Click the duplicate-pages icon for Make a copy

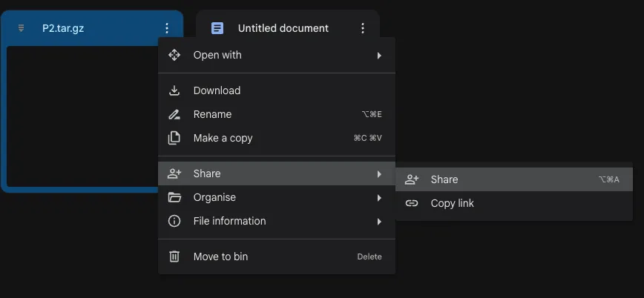[174, 138]
